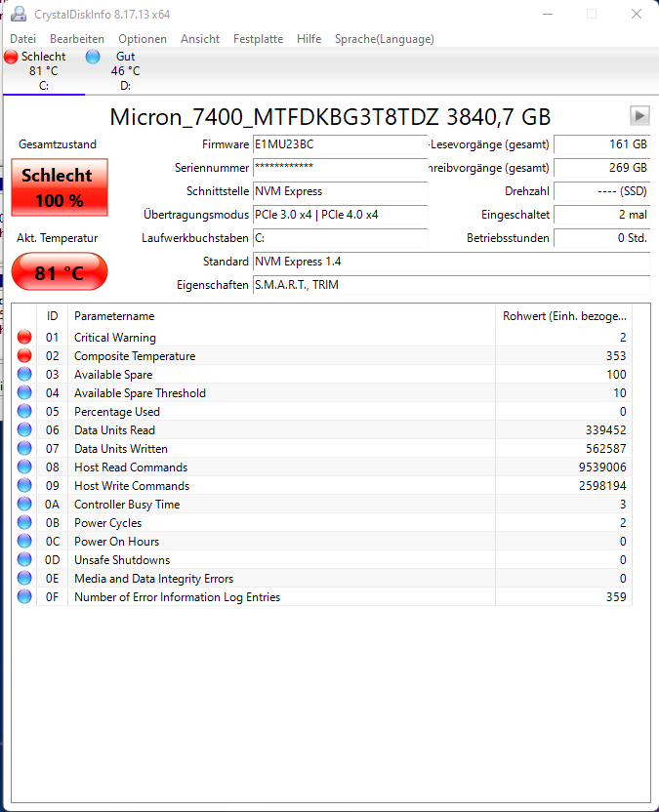Select the Host Read Commands parameter name
The width and height of the screenshot is (659, 812).
[x=131, y=467]
